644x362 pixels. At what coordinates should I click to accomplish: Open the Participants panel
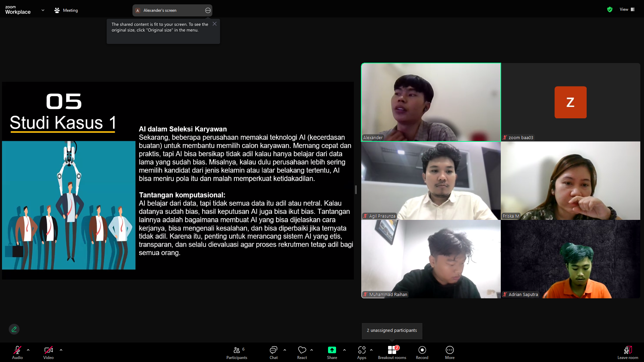pos(237,352)
